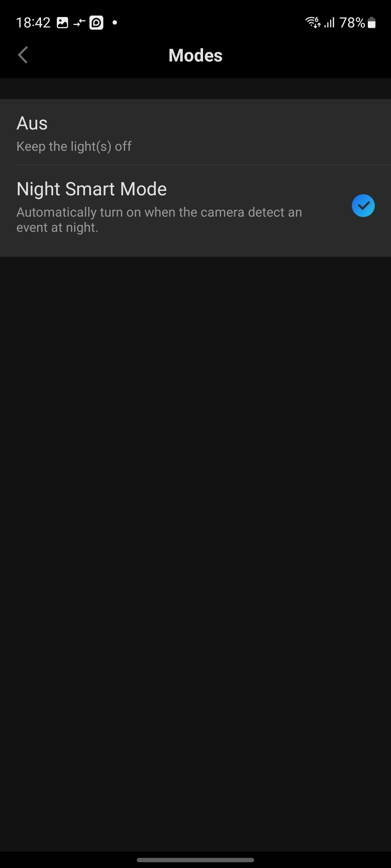This screenshot has height=868, width=391.
Task: Tap the cellular signal bars icon
Action: click(329, 23)
